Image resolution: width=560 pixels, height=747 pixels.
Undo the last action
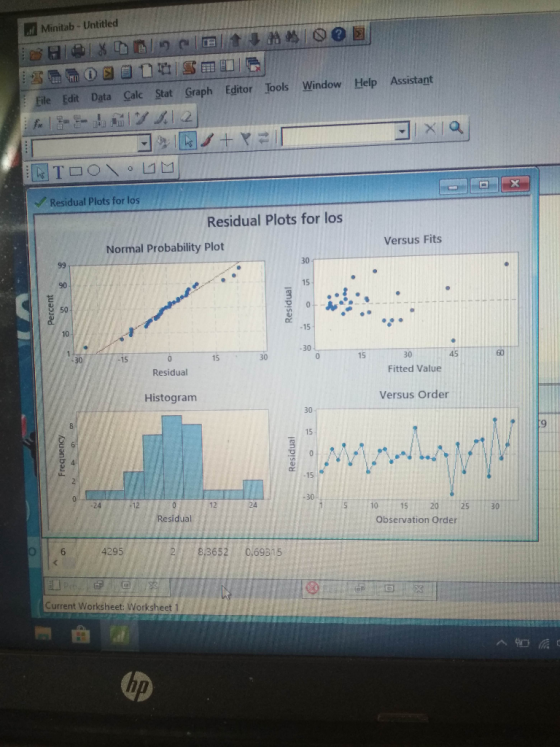(x=164, y=46)
